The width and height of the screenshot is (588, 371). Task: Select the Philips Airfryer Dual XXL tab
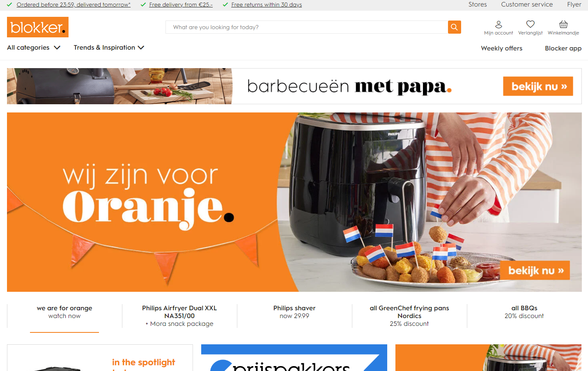coord(179,316)
